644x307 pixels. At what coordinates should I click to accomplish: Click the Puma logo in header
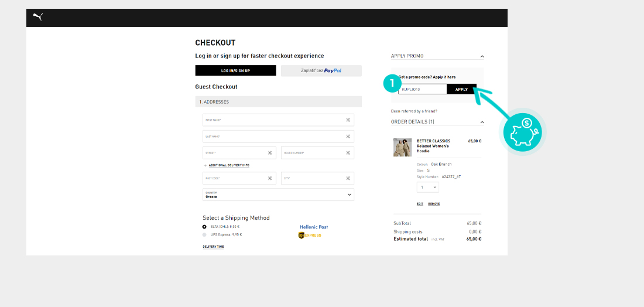coord(38,17)
